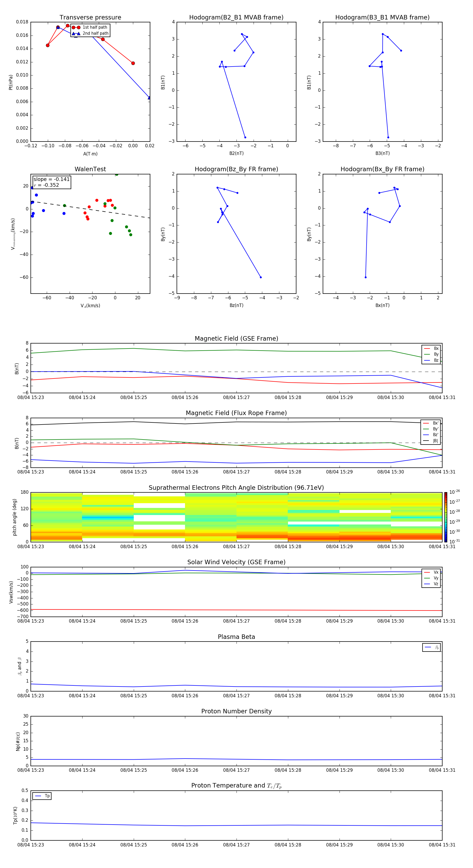Screen dimensions: 473x868
Task: Click the 'Bx(nT)' x-axis label
Action: [382, 306]
